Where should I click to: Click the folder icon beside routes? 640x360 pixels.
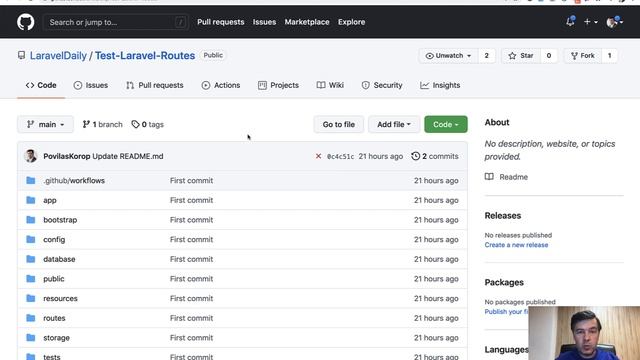pos(31,318)
